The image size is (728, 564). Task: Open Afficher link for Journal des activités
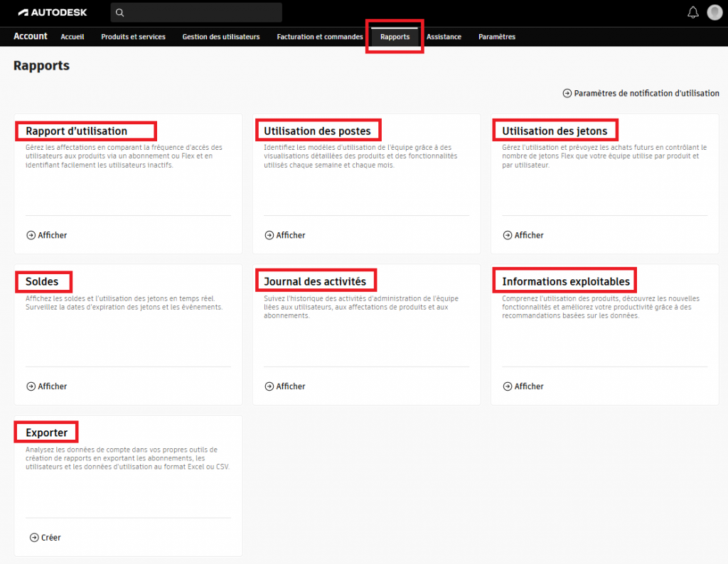click(x=290, y=386)
